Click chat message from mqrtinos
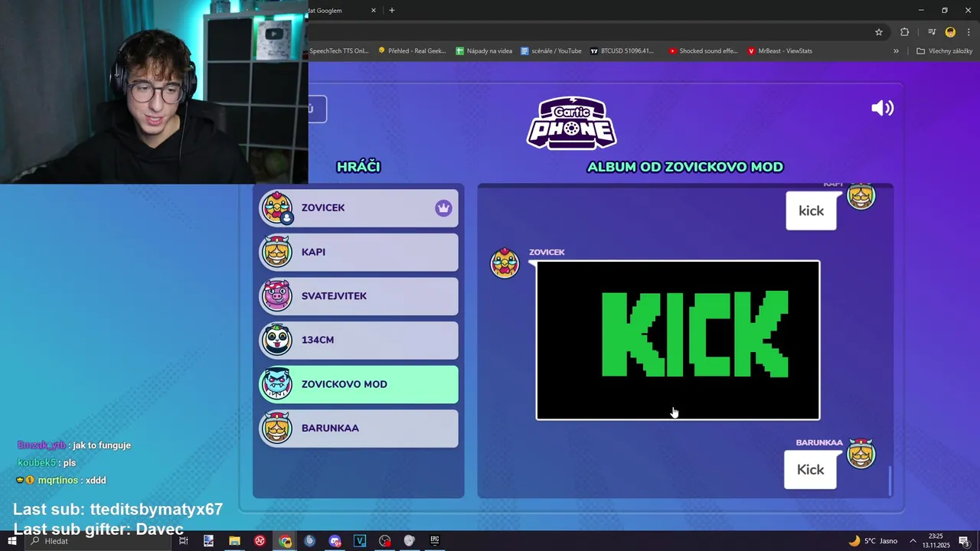This screenshot has height=551, width=980. pyautogui.click(x=61, y=481)
